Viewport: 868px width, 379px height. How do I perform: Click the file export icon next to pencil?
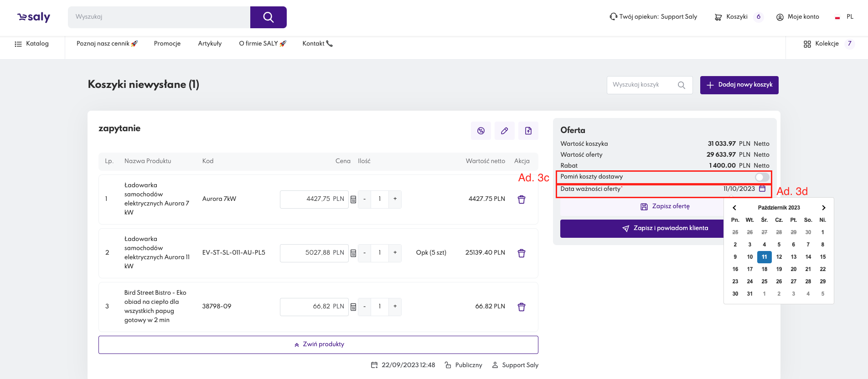(528, 131)
